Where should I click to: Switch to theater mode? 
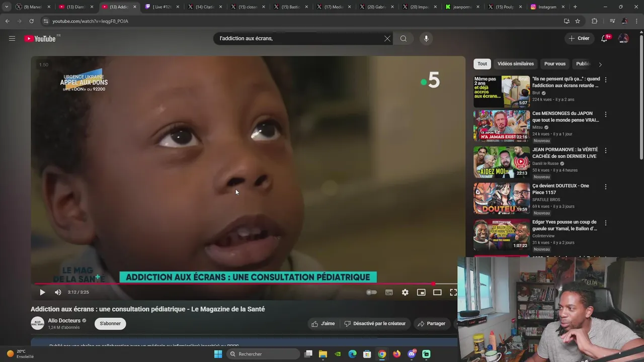point(437,292)
